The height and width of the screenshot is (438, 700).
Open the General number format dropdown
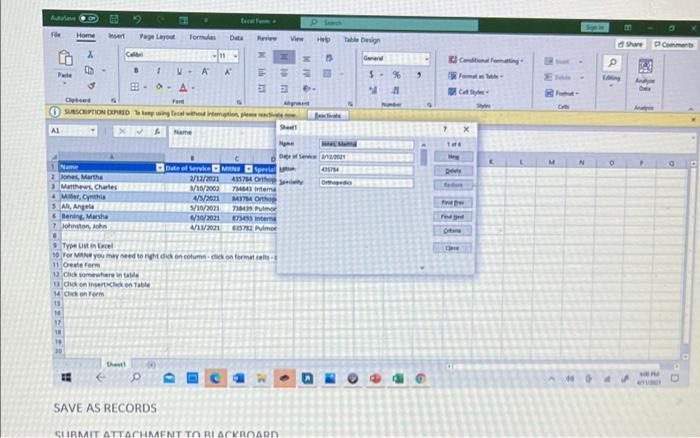[427, 59]
